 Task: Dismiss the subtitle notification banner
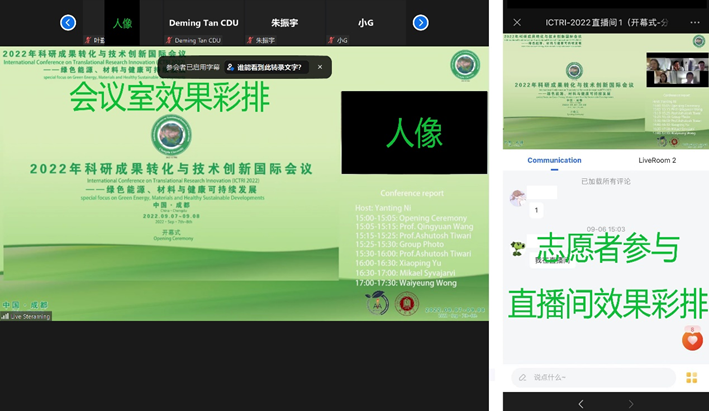[x=320, y=67]
